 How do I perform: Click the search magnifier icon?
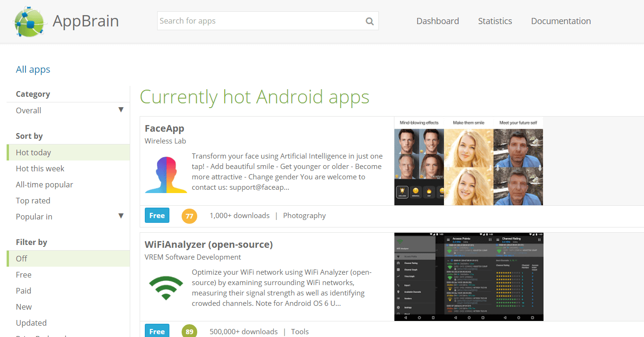369,21
